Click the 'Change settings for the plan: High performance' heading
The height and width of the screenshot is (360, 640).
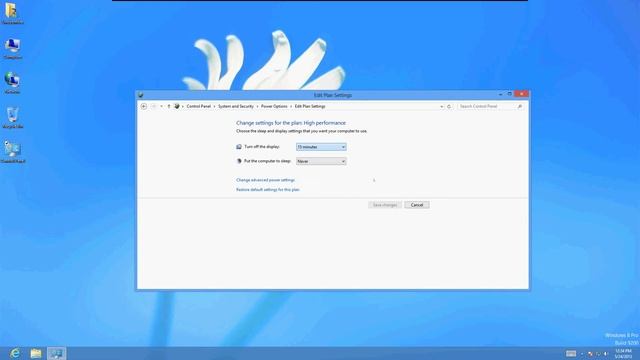point(291,123)
